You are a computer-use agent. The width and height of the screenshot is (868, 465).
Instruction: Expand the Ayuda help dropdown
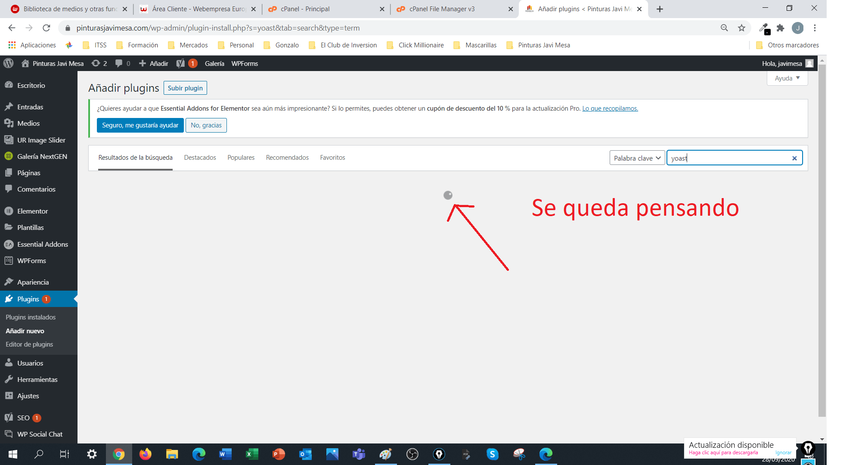click(787, 78)
